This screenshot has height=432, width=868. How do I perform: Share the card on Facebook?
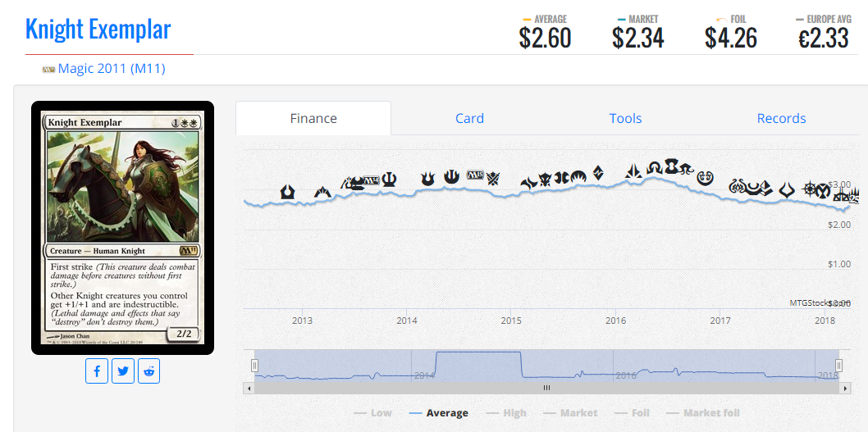pos(96,371)
